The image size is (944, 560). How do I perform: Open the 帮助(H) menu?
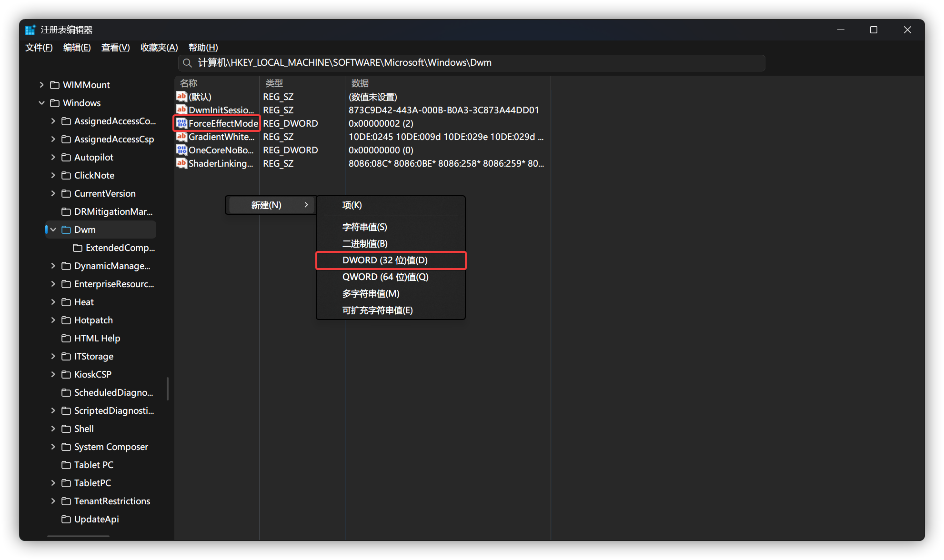tap(203, 48)
